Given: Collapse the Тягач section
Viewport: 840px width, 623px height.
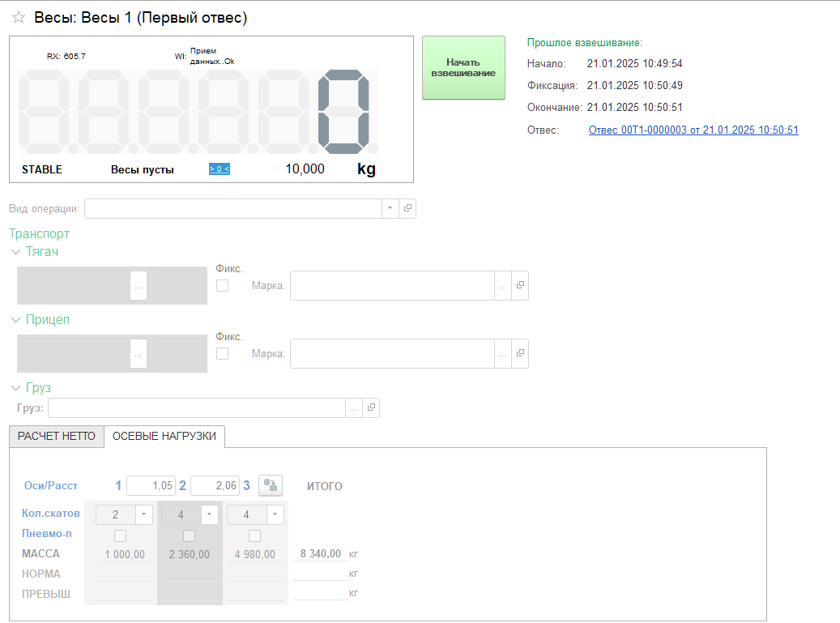Looking at the screenshot, I should click(x=16, y=252).
